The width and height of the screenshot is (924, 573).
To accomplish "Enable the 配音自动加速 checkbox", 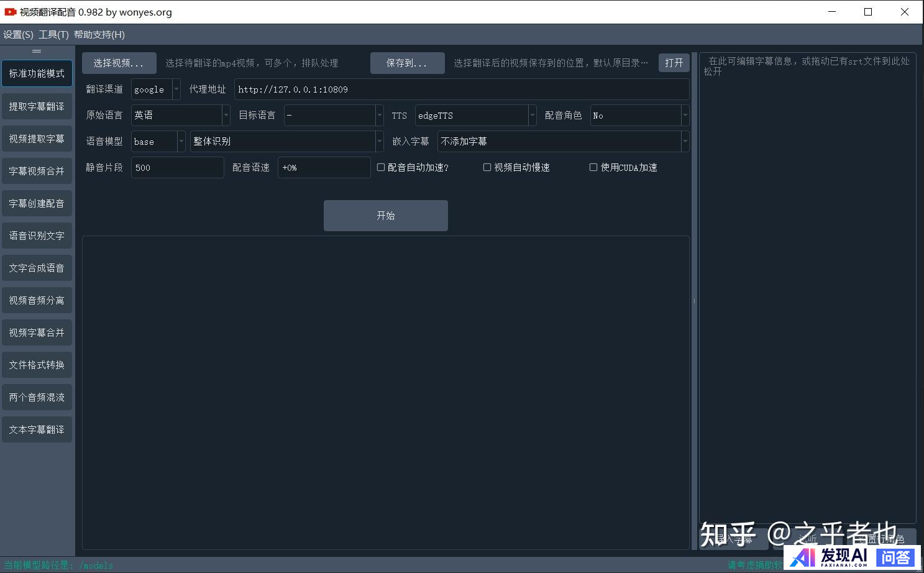I will tap(381, 167).
